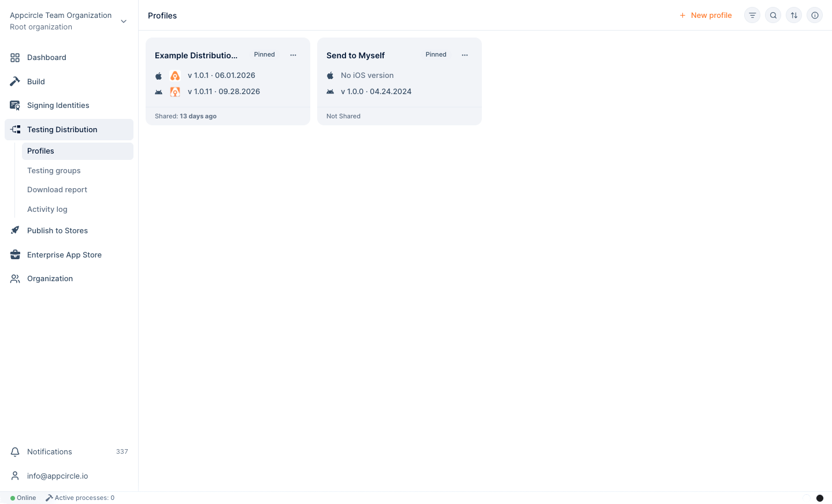
Task: Open info@appcircle.io account link
Action: point(58,476)
